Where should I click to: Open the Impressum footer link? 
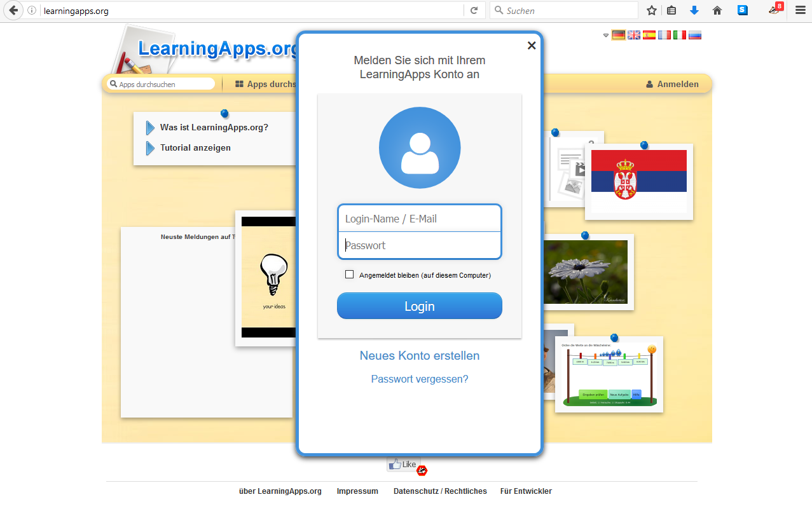click(x=357, y=491)
